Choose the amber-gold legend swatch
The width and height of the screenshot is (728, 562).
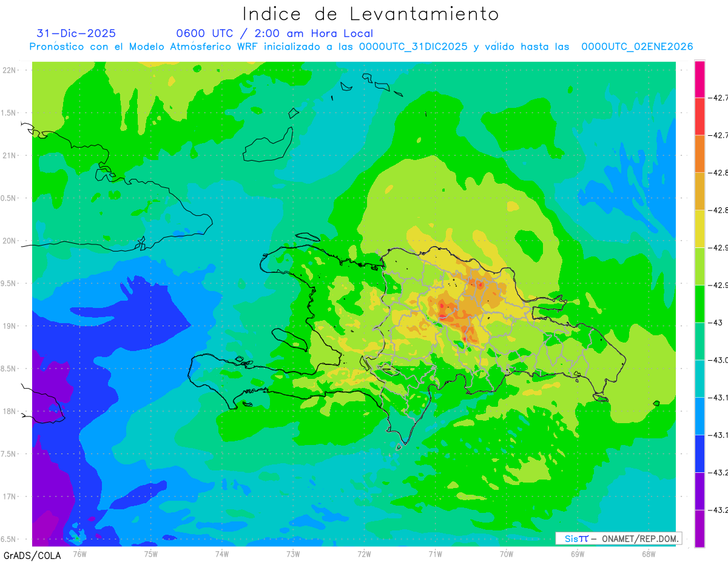pos(699,192)
